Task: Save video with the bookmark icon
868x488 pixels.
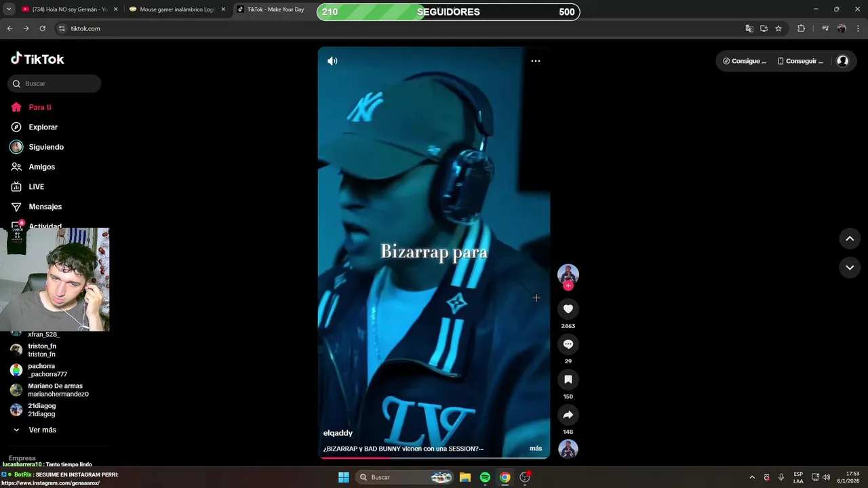Action: 568,380
